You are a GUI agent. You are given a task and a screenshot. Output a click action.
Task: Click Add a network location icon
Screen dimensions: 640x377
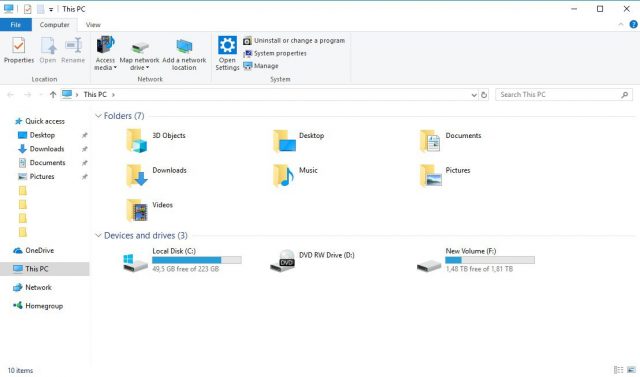tap(184, 53)
